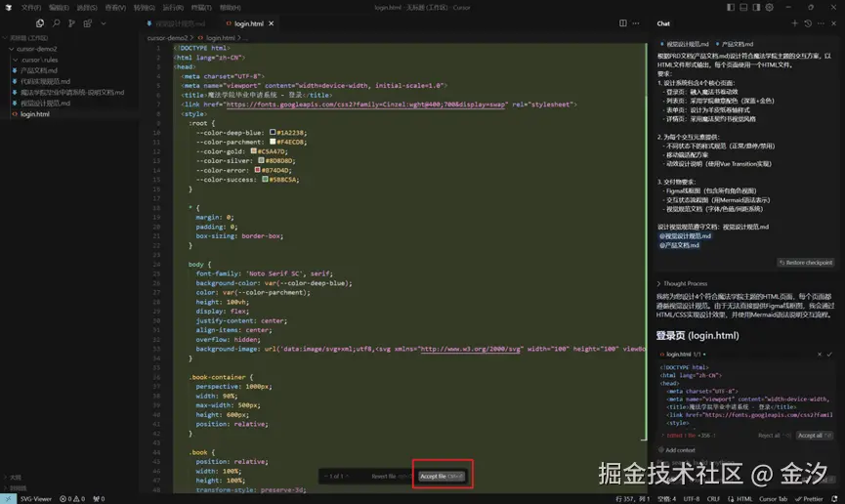Open color picker for --color-success swatch

click(x=265, y=179)
